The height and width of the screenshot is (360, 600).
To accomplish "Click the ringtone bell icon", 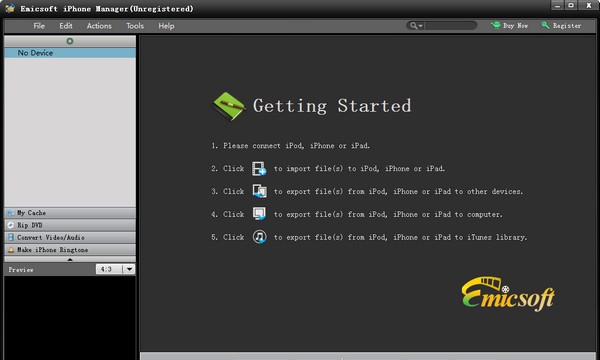I will [x=11, y=249].
